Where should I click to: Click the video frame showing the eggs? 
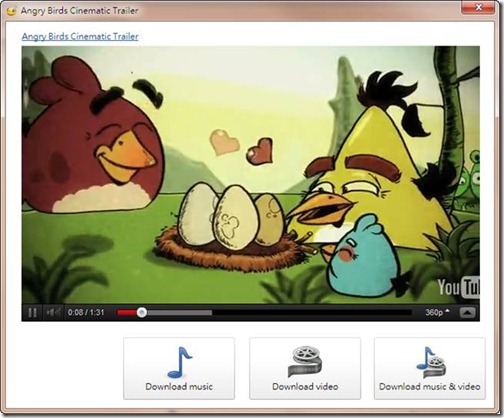[x=251, y=175]
